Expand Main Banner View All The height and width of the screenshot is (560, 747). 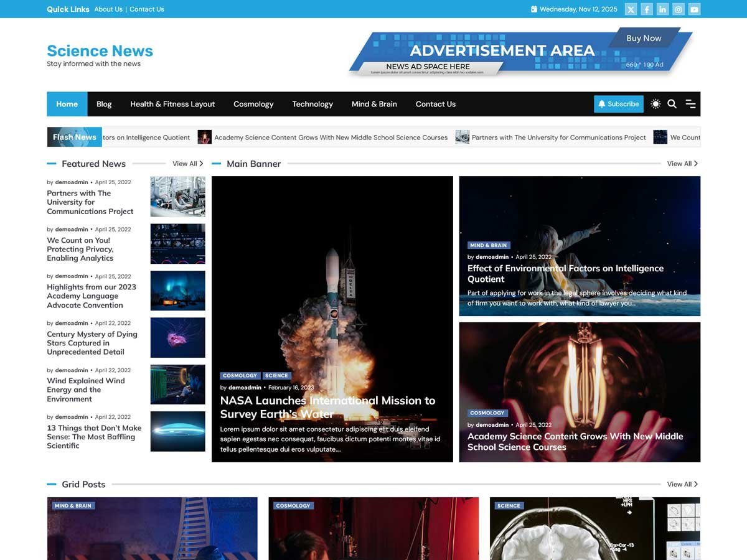682,164
